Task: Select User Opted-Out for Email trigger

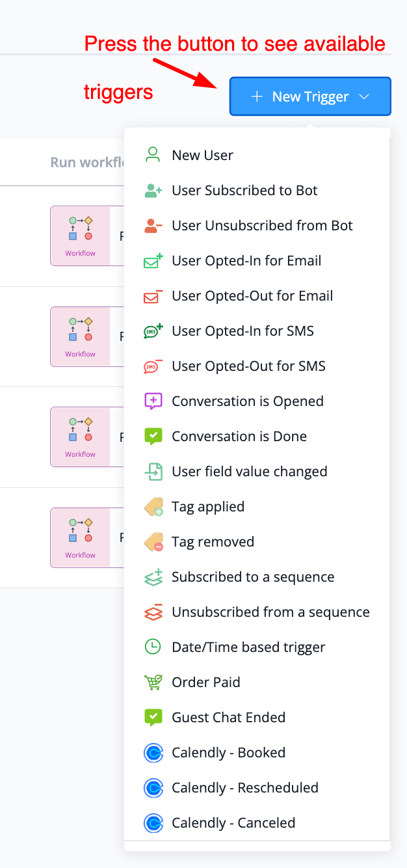Action: [252, 296]
